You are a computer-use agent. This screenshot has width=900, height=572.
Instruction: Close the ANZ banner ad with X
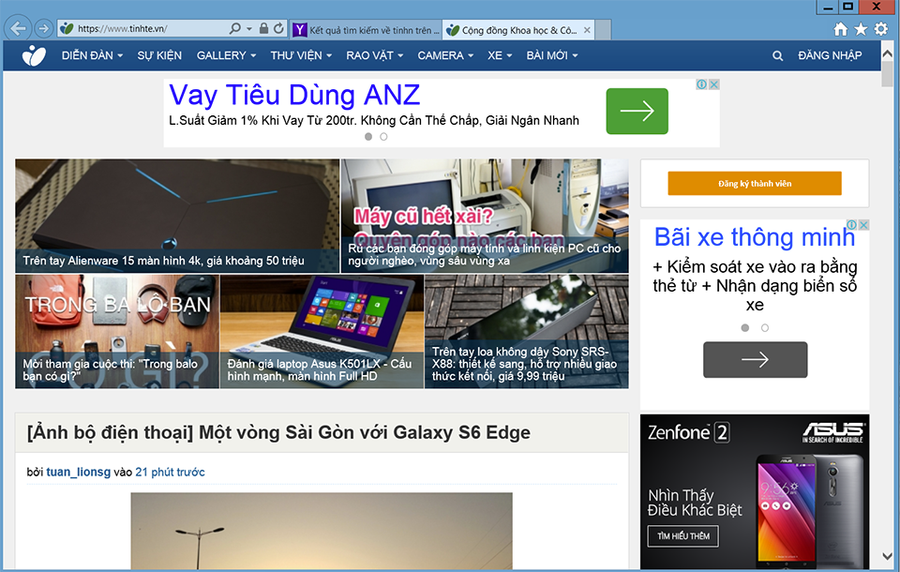[714, 84]
